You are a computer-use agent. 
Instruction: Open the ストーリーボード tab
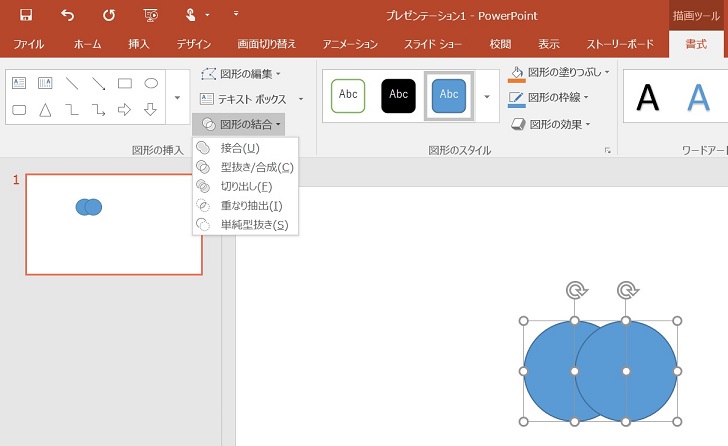pyautogui.click(x=620, y=44)
